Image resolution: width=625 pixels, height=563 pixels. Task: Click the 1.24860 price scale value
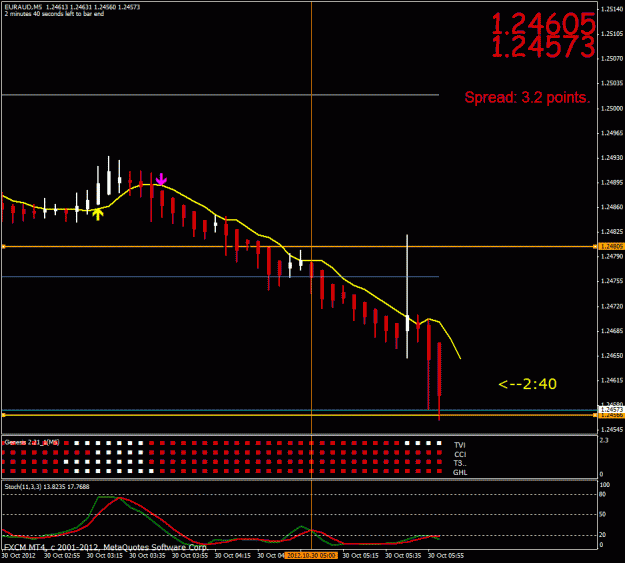(x=612, y=207)
